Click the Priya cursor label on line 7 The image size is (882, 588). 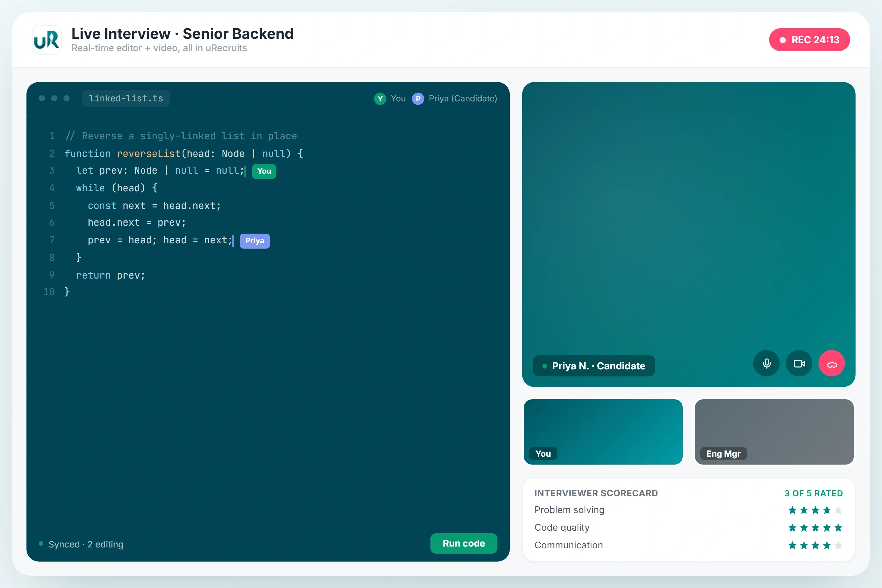click(255, 241)
